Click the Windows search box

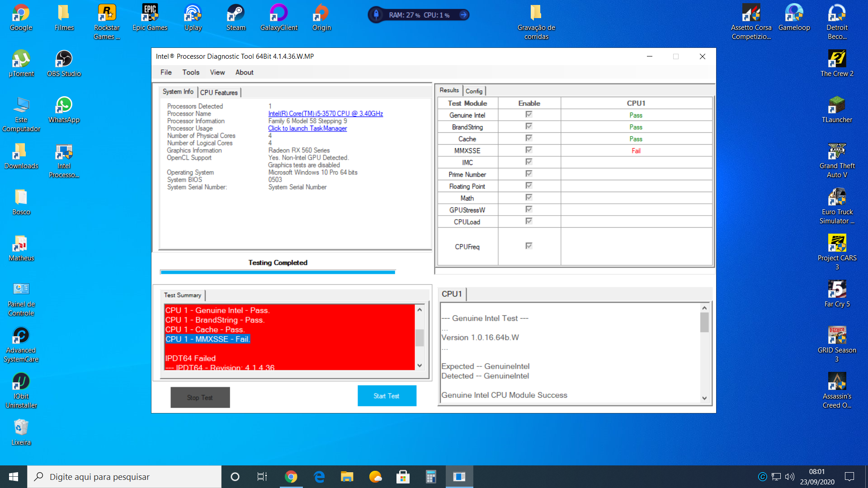click(x=124, y=477)
